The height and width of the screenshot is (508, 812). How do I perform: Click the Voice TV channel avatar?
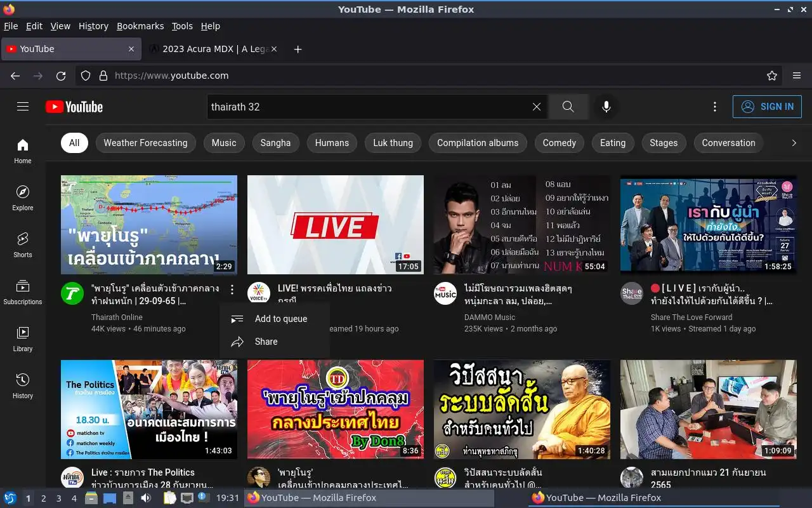(x=259, y=293)
